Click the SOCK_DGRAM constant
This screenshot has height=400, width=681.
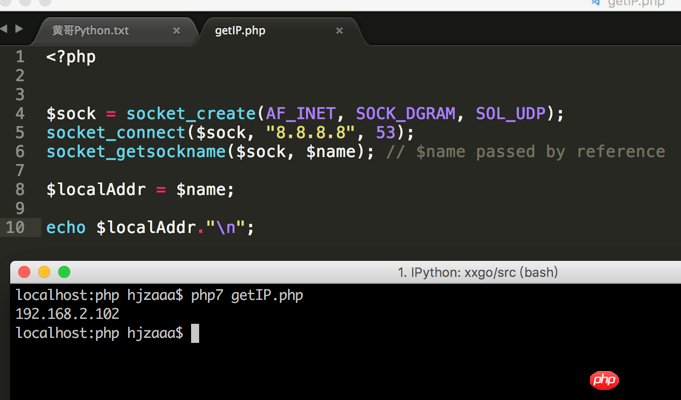pyautogui.click(x=406, y=114)
